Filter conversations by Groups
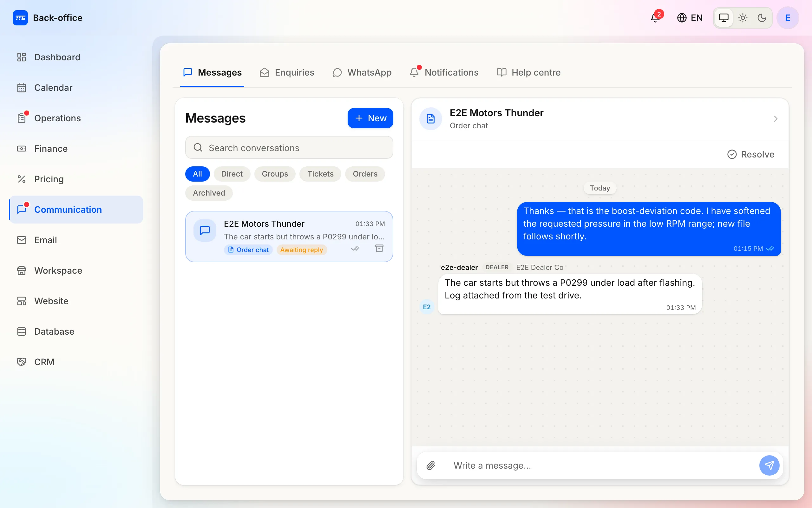The width and height of the screenshot is (812, 508). (275, 174)
